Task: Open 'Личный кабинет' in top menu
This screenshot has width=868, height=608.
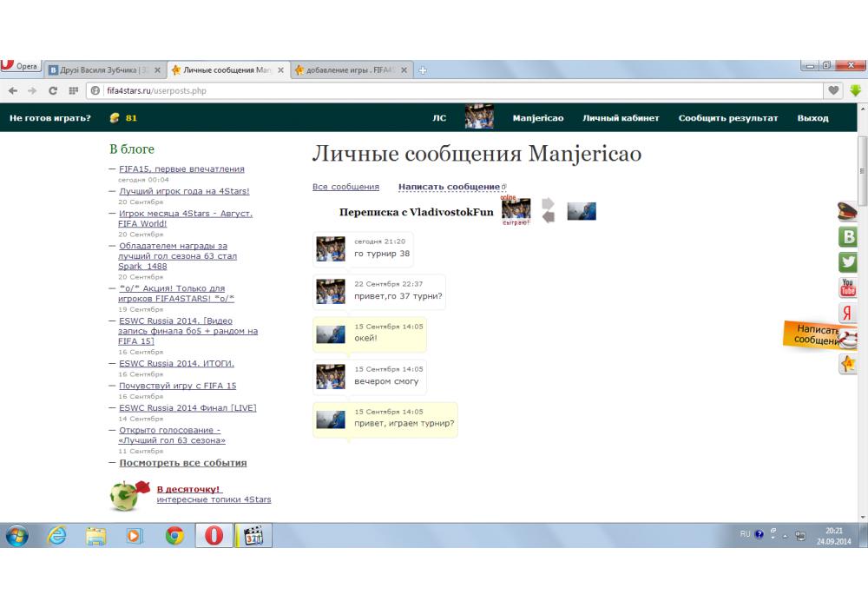Action: click(621, 118)
